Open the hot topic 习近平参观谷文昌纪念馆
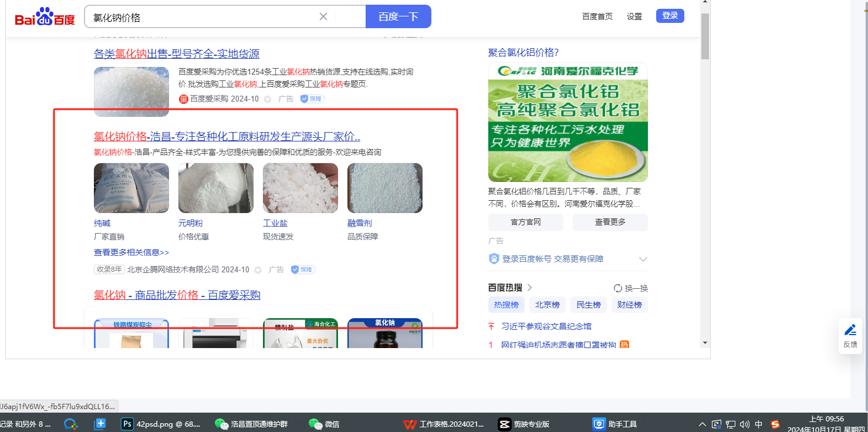Viewport: 868px width, 432px height. point(546,326)
